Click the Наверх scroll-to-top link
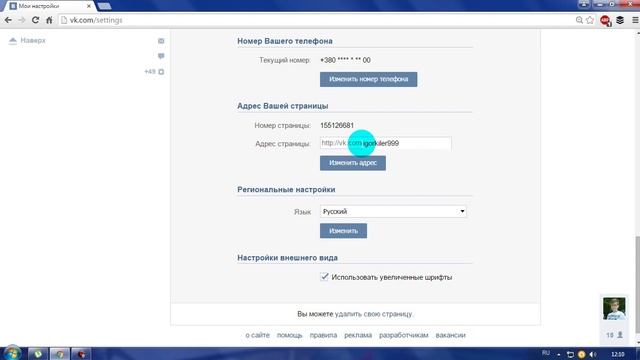The image size is (640, 360). pos(33,40)
